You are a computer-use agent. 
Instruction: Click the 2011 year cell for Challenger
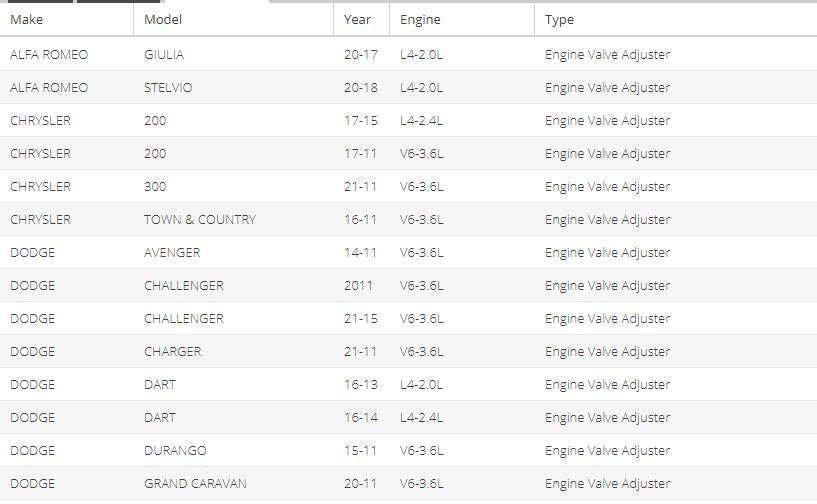tap(358, 286)
